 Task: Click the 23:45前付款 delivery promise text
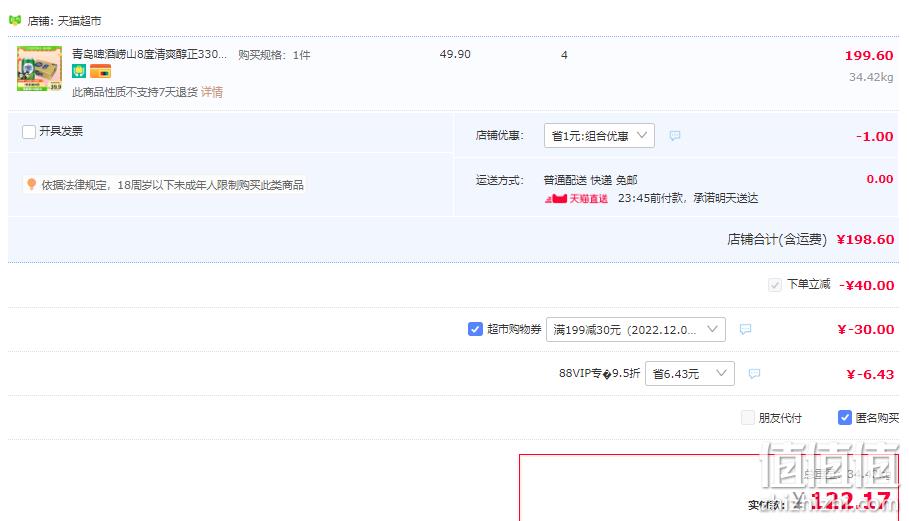tap(688, 198)
